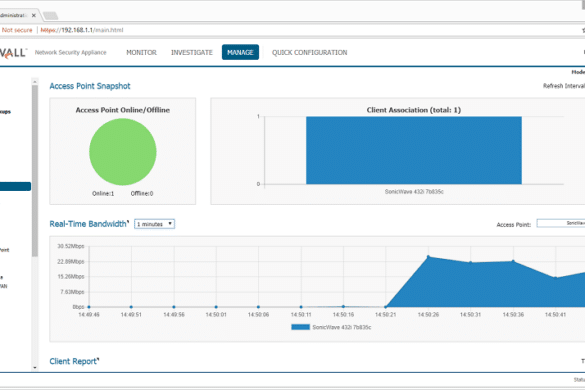Screen dimensions: 585x390
Task: Click the bandwidth data point at 14:50:41
Action: 556,278
